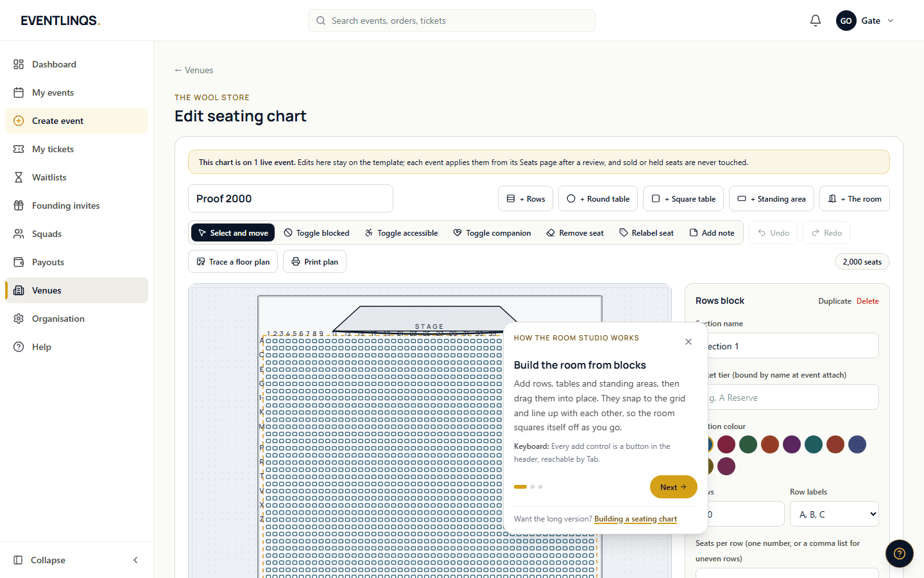Open Building a seating chart link
This screenshot has width=924, height=578.
(635, 519)
